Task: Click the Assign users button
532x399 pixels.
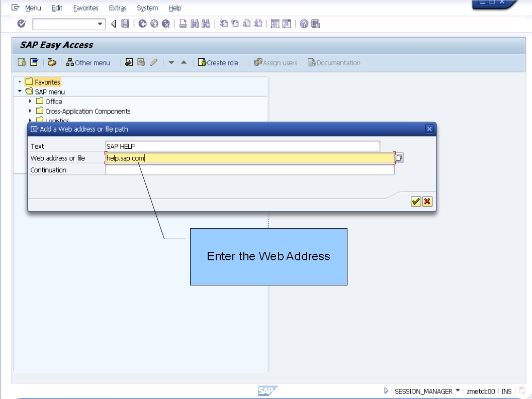Action: point(276,62)
